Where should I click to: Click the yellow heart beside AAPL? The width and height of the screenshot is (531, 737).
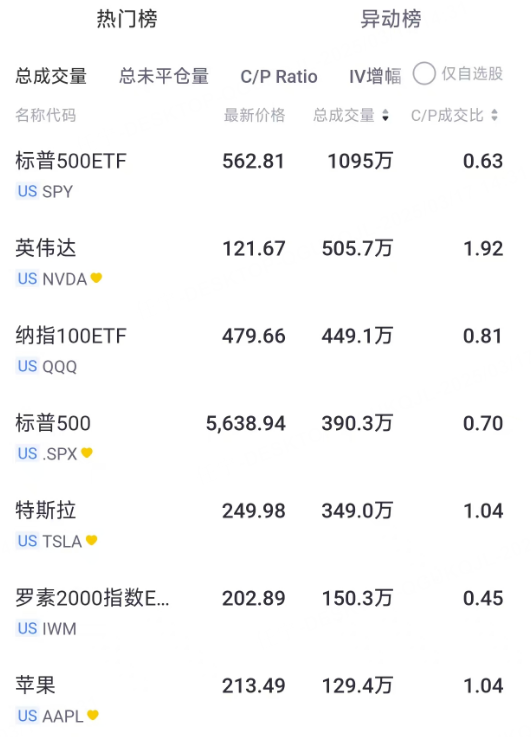(93, 715)
